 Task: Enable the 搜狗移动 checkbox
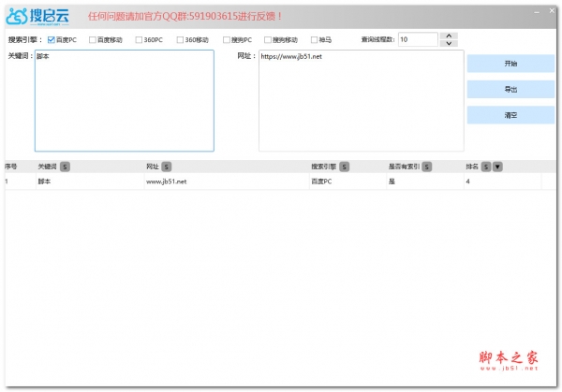(x=267, y=39)
